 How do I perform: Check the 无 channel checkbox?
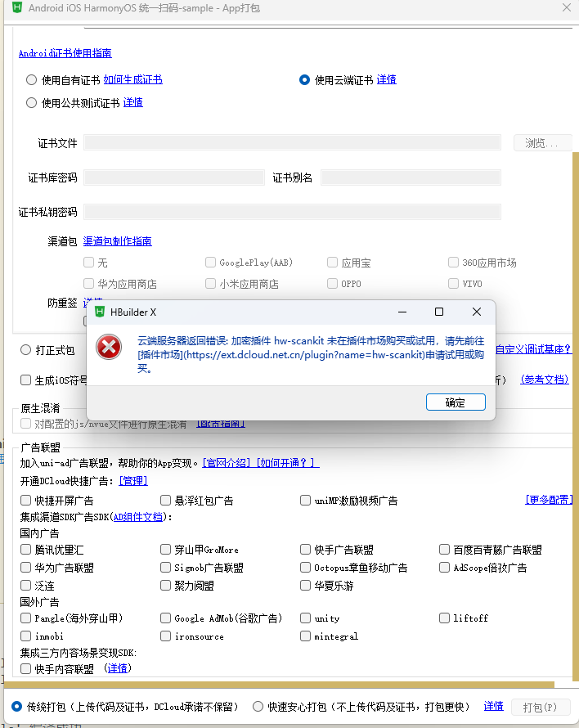88,263
